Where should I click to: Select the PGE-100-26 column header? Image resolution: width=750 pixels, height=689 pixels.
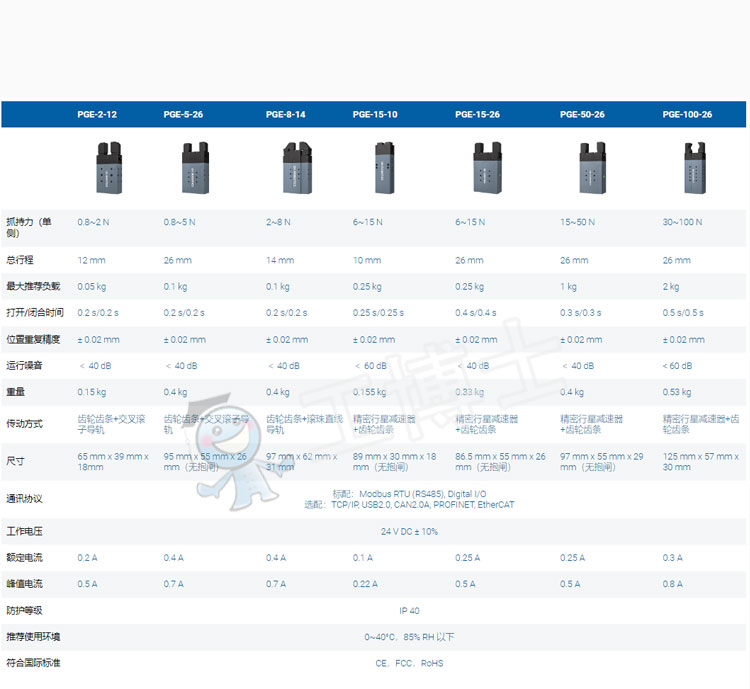click(x=687, y=115)
